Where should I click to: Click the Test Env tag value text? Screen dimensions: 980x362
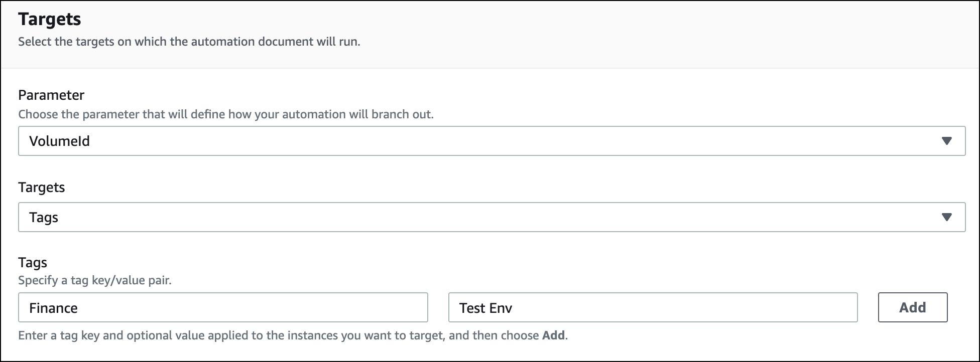(485, 308)
